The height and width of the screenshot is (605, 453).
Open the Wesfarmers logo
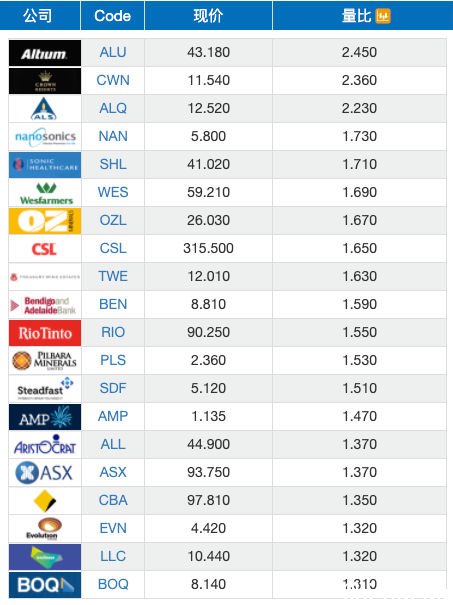coord(45,193)
